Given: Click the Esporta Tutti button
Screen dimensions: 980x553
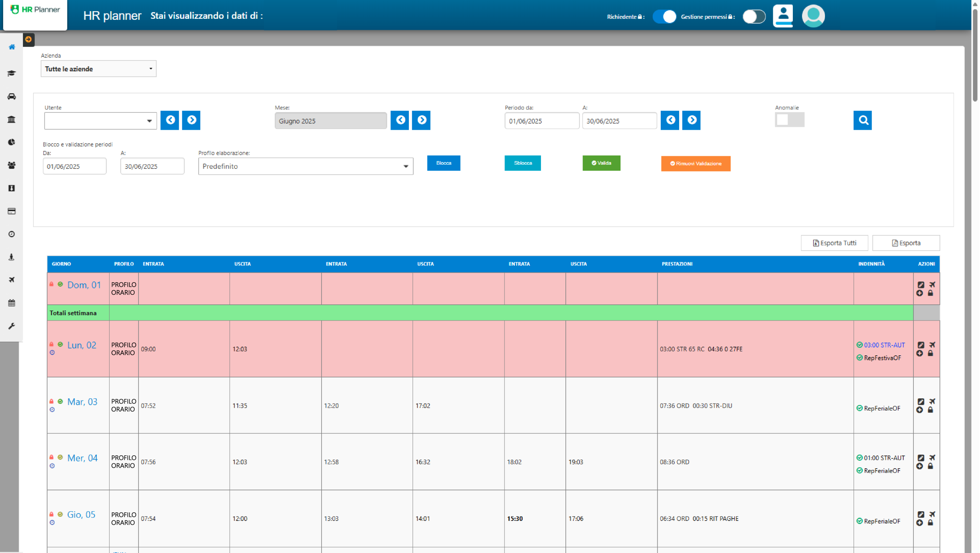Looking at the screenshot, I should [x=834, y=243].
